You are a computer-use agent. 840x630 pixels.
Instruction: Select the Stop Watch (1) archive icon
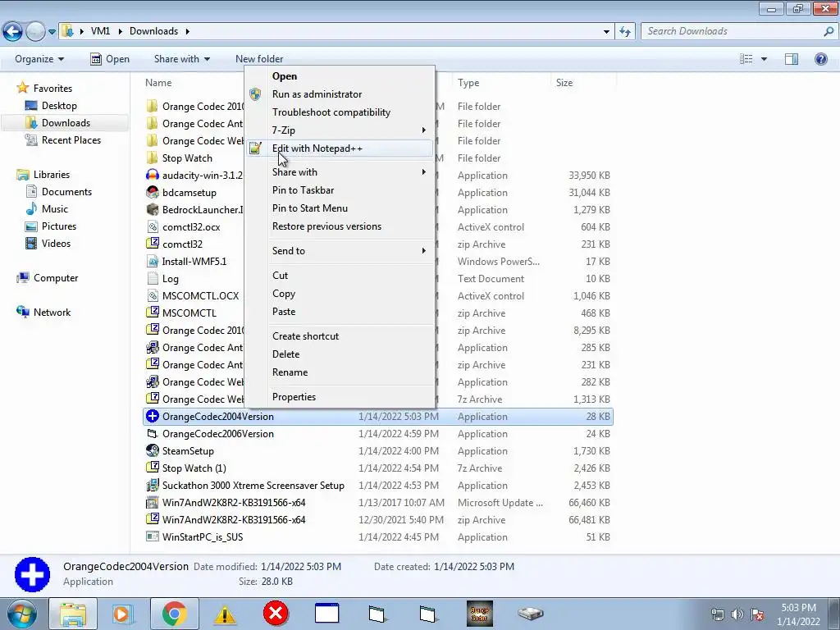(152, 468)
